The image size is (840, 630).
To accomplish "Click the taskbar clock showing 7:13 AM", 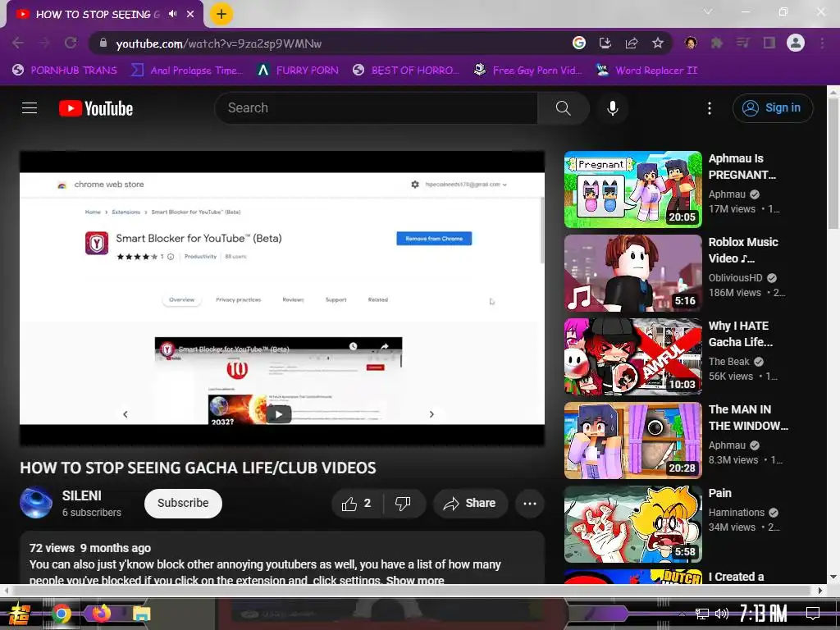I will pos(763,613).
